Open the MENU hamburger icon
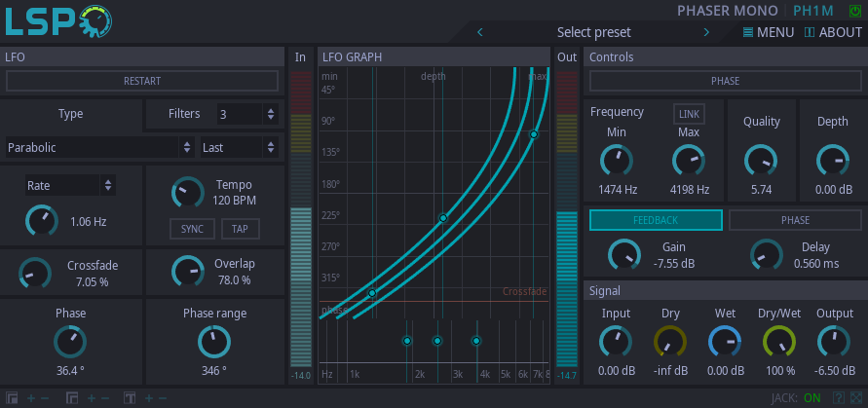Screen dimensions: 868x408 click(x=748, y=33)
